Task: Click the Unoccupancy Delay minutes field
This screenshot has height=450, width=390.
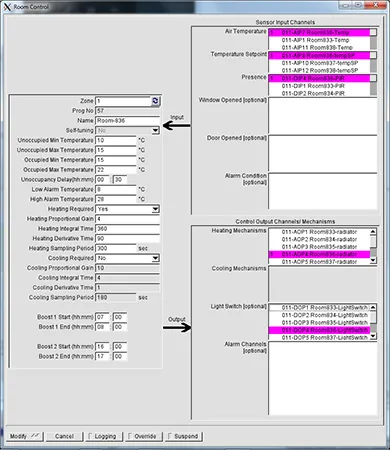Action: (x=120, y=179)
